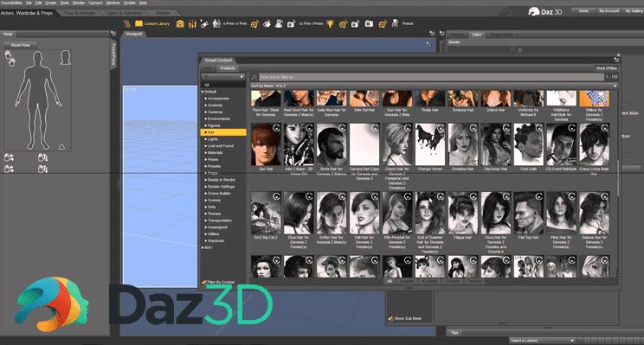Toggle the Show Sub Items checkbox
This screenshot has width=644, height=345.
coord(390,318)
